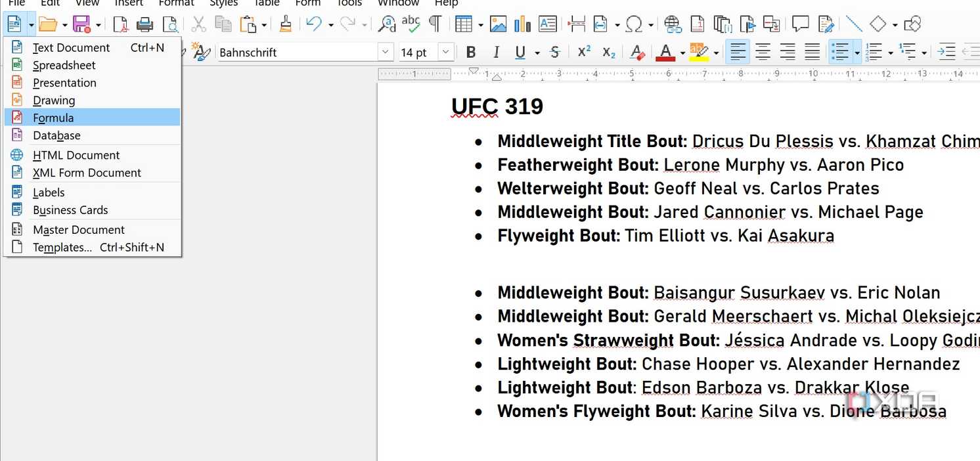Screen dimensions: 980x461
Task: Choose Spreadsheet from the New menu
Action: tap(92, 65)
